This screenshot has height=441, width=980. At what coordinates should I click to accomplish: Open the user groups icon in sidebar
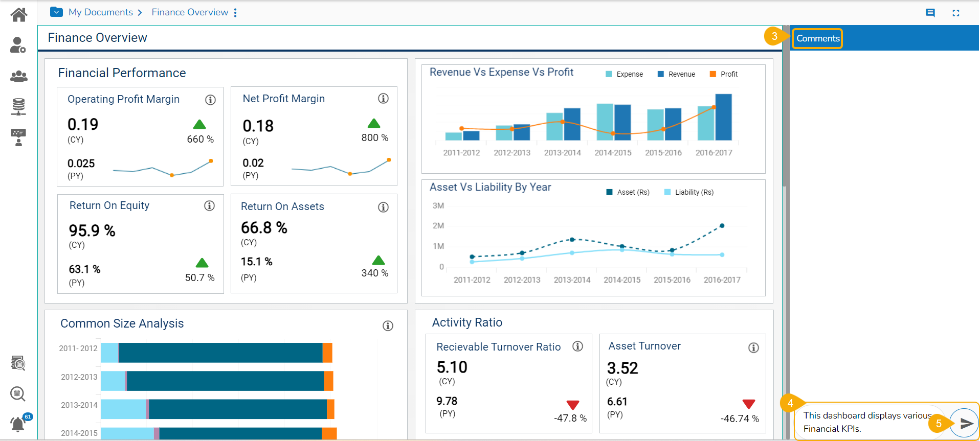tap(19, 76)
